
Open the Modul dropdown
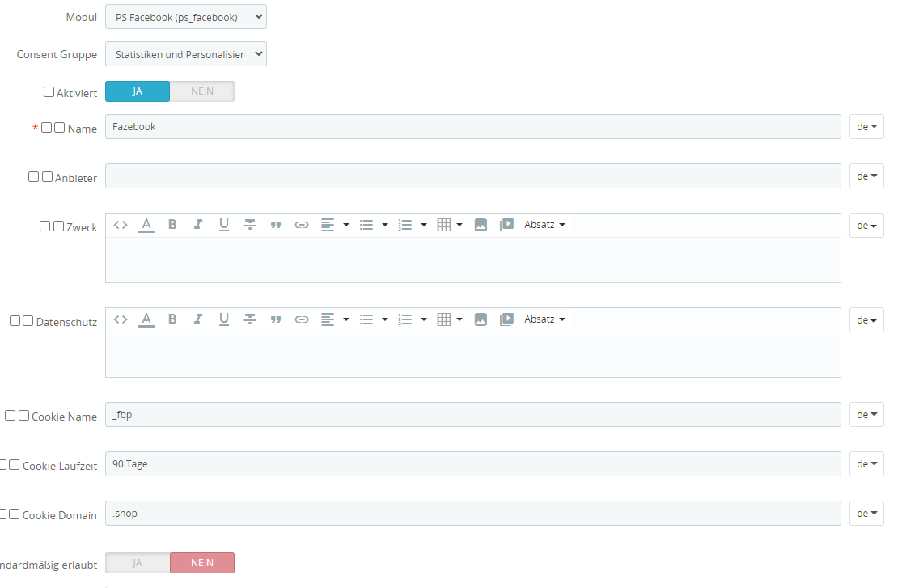(x=186, y=17)
